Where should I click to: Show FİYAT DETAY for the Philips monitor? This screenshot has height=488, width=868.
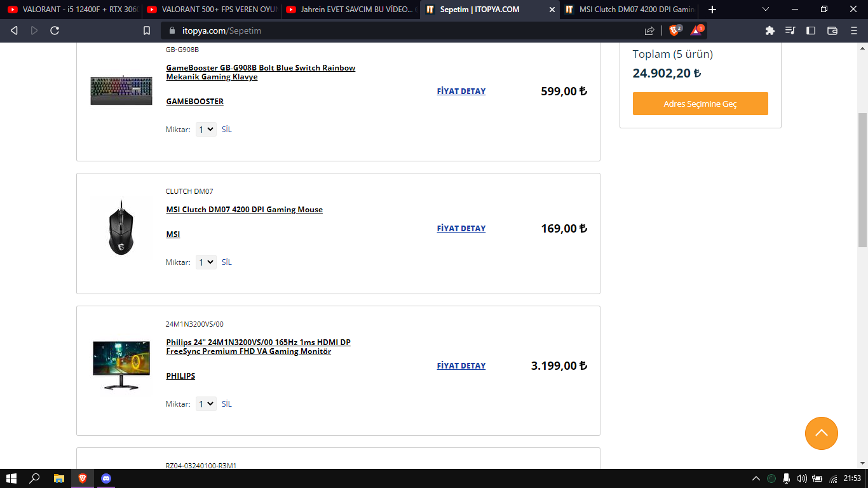click(461, 366)
